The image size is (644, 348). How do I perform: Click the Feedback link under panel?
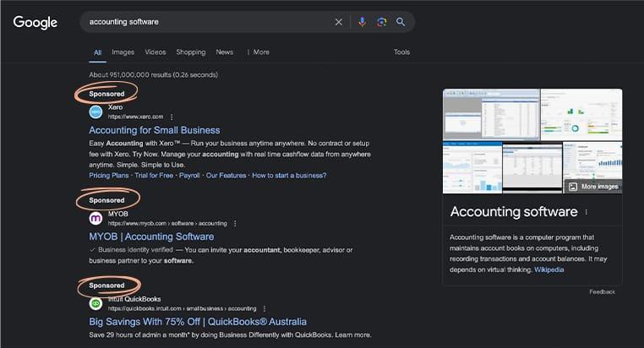tap(602, 291)
